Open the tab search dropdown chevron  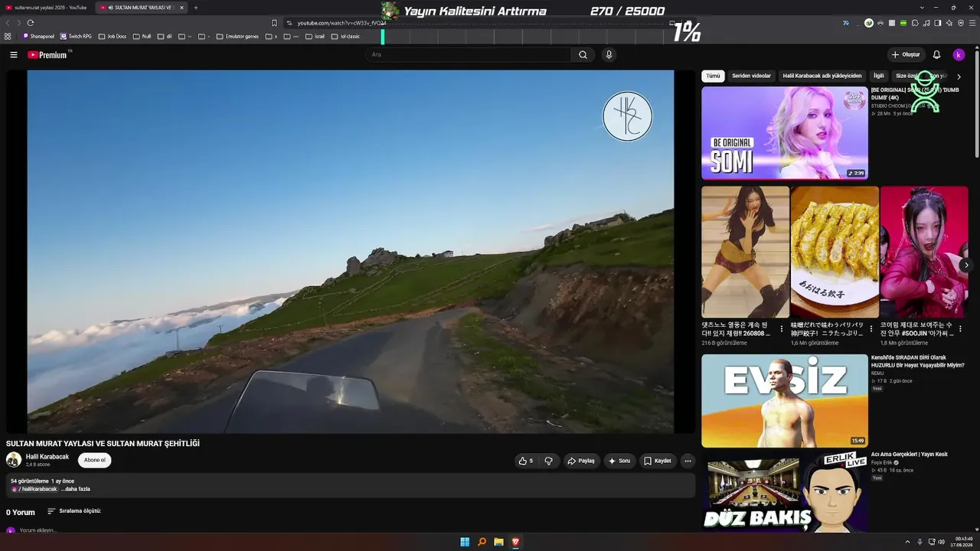[922, 8]
